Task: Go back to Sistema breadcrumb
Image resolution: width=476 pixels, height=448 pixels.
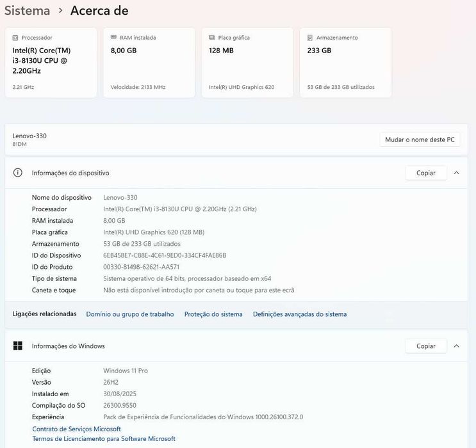Action: pyautogui.click(x=28, y=11)
